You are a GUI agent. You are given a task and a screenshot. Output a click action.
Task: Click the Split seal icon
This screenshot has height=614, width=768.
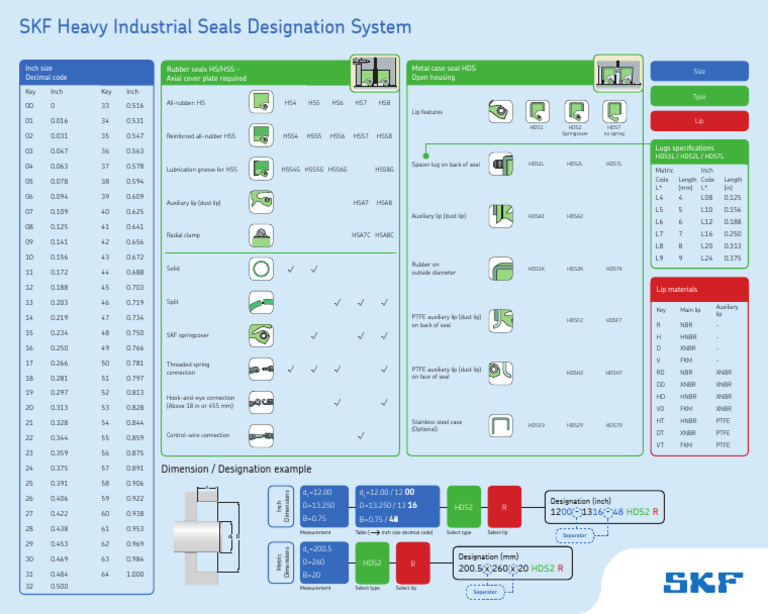coord(261,302)
